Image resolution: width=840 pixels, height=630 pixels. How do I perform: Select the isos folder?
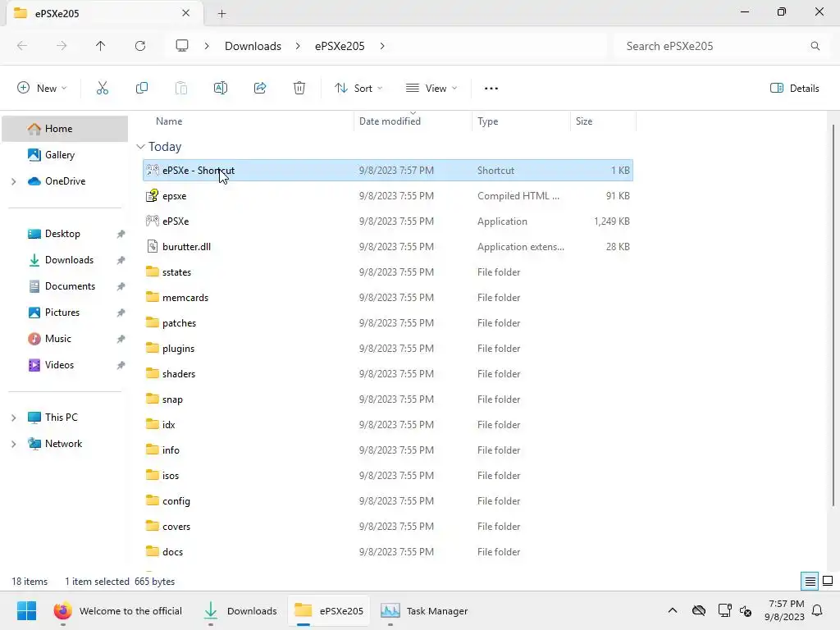388,476
